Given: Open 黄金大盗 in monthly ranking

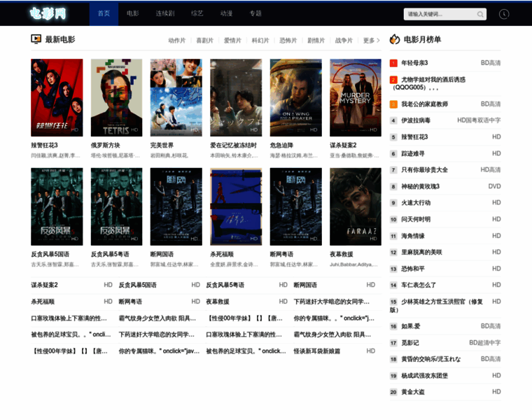Looking at the screenshot, I should 412,392.
